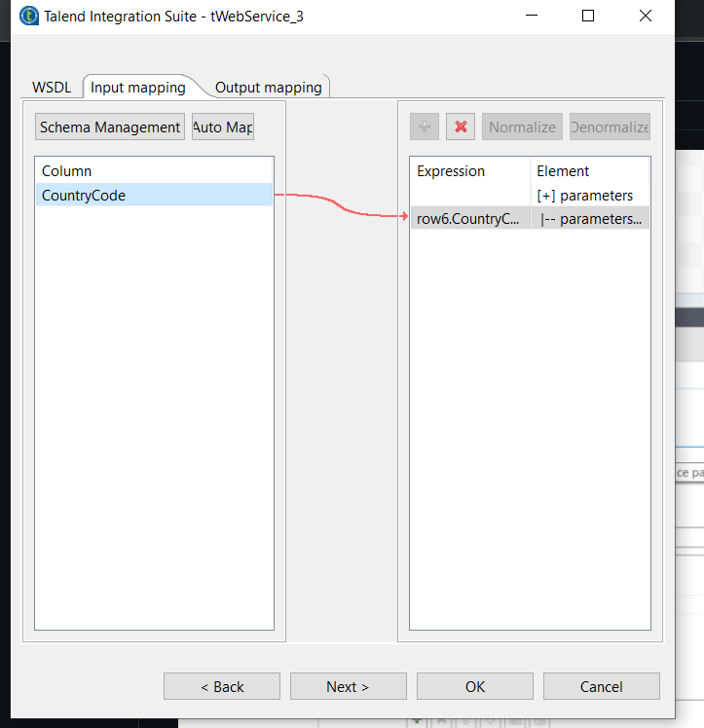Close the dialog with the X button
This screenshot has width=704, height=728.
click(x=646, y=16)
